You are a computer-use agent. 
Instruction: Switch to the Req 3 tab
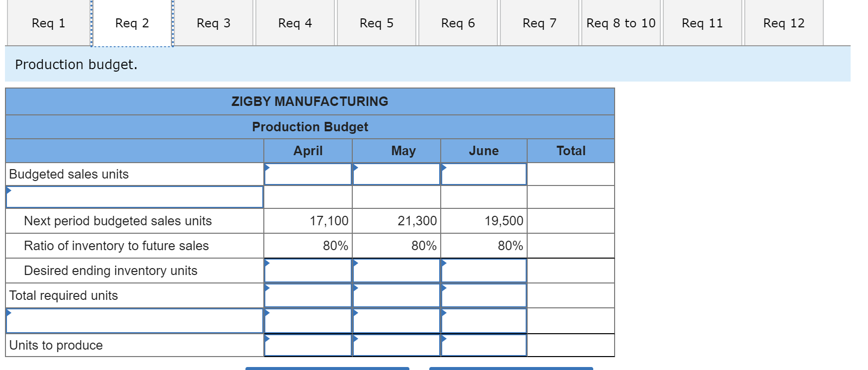[214, 23]
